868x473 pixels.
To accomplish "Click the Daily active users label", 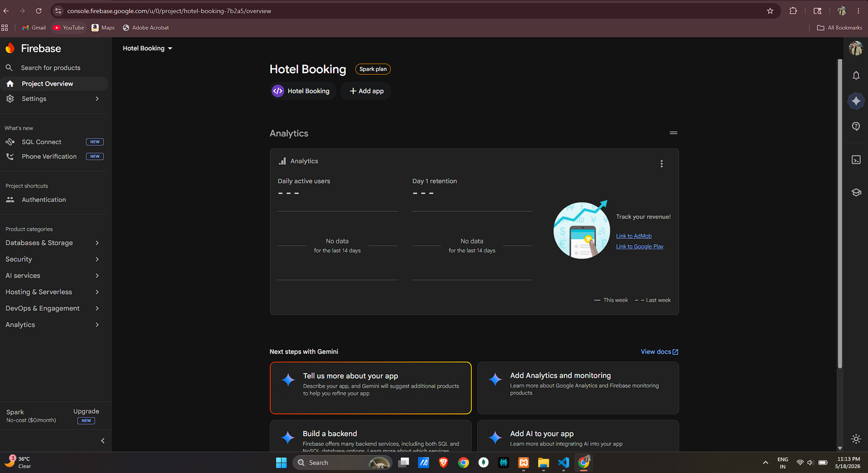I will 304,181.
